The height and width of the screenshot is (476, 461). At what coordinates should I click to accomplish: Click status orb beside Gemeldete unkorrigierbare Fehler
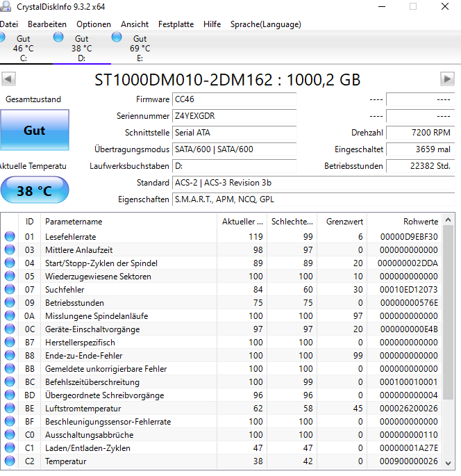(x=10, y=368)
